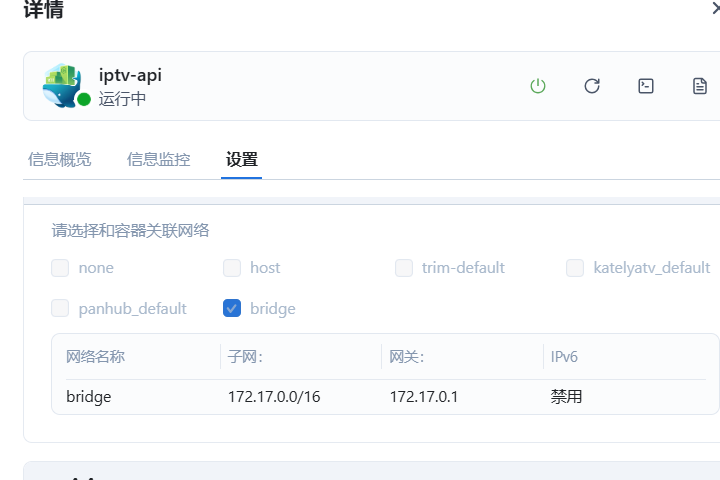Open the container log document icon

point(700,86)
